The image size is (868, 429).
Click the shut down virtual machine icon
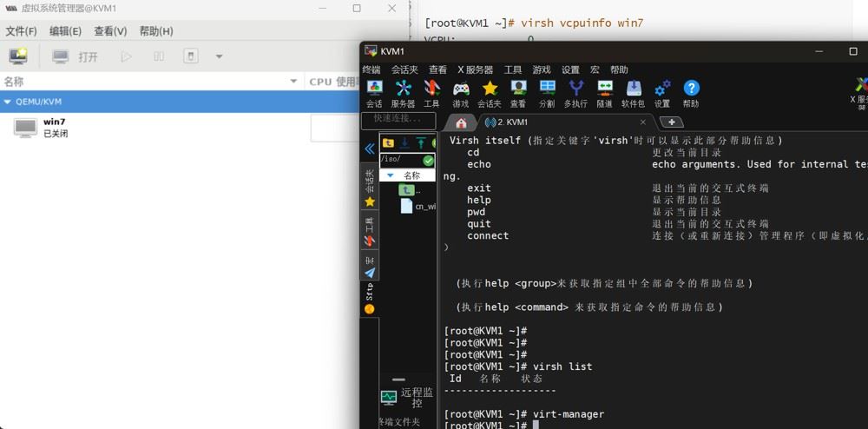click(x=190, y=56)
